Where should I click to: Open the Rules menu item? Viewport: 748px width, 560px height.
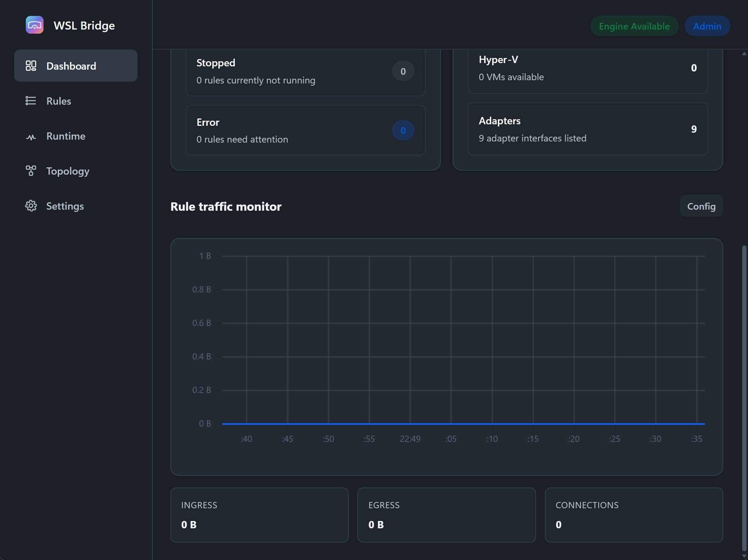click(x=76, y=101)
